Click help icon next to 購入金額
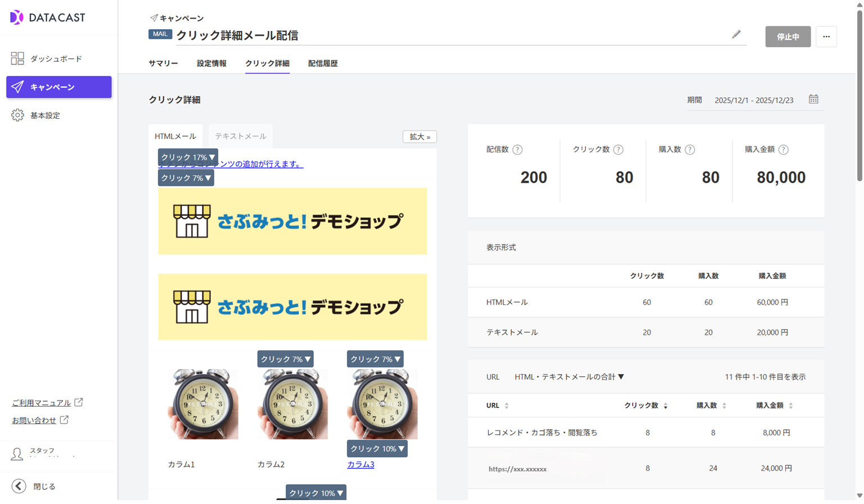This screenshot has height=504, width=864. point(783,150)
